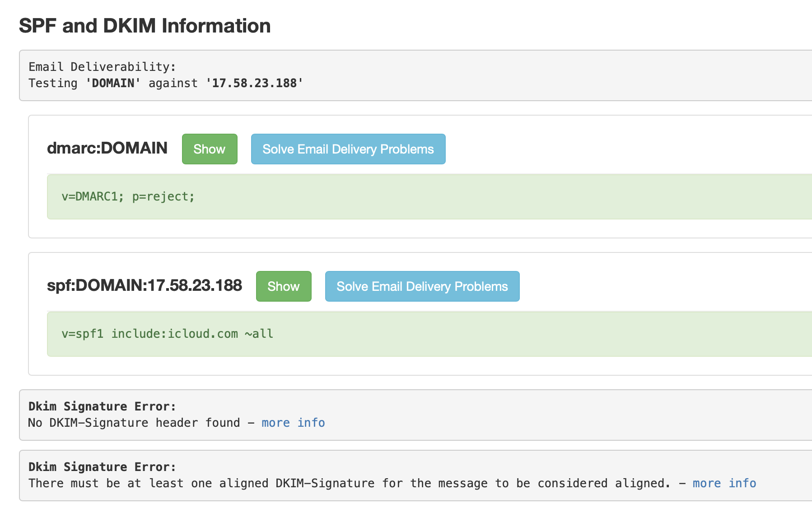Image resolution: width=812 pixels, height=513 pixels.
Task: Click the bold IP address in Testing line
Action: click(x=254, y=83)
